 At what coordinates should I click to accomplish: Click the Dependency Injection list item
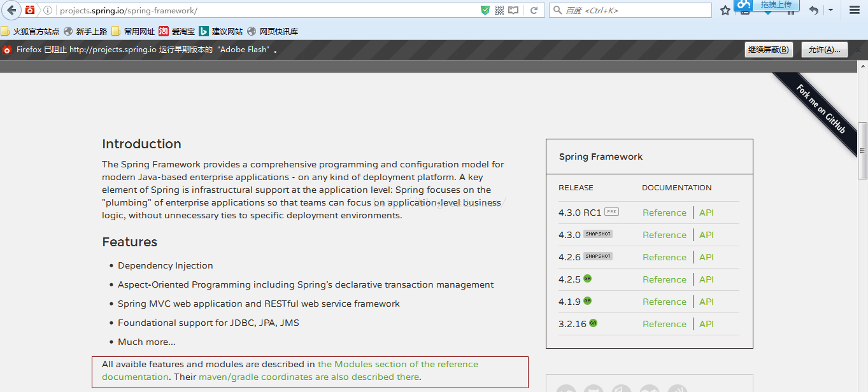tap(166, 265)
